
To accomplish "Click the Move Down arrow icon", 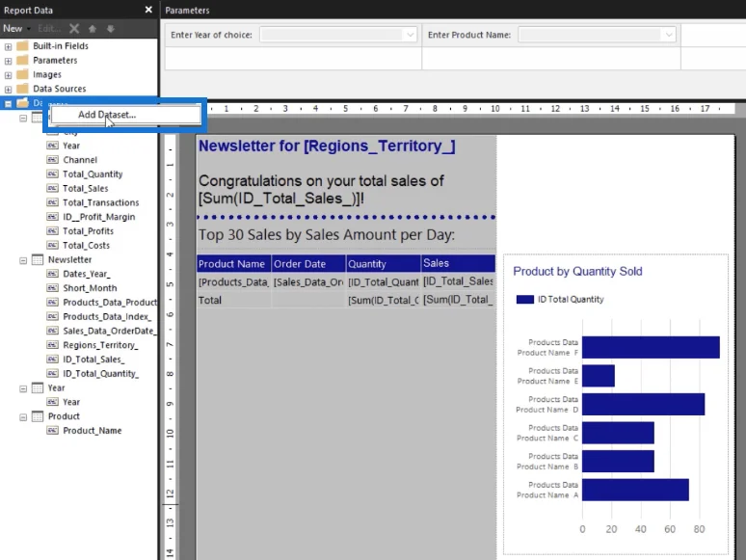I will tap(111, 29).
